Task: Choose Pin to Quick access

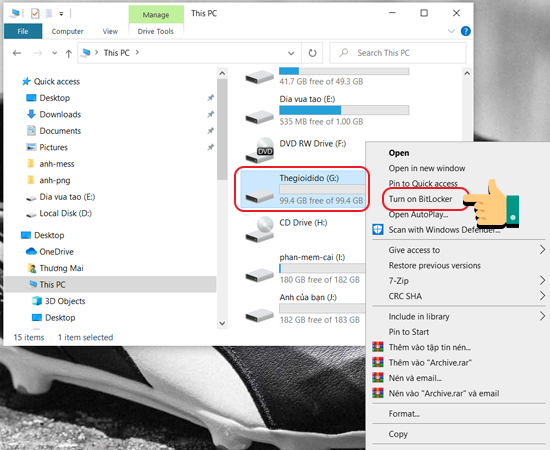Action: click(423, 183)
